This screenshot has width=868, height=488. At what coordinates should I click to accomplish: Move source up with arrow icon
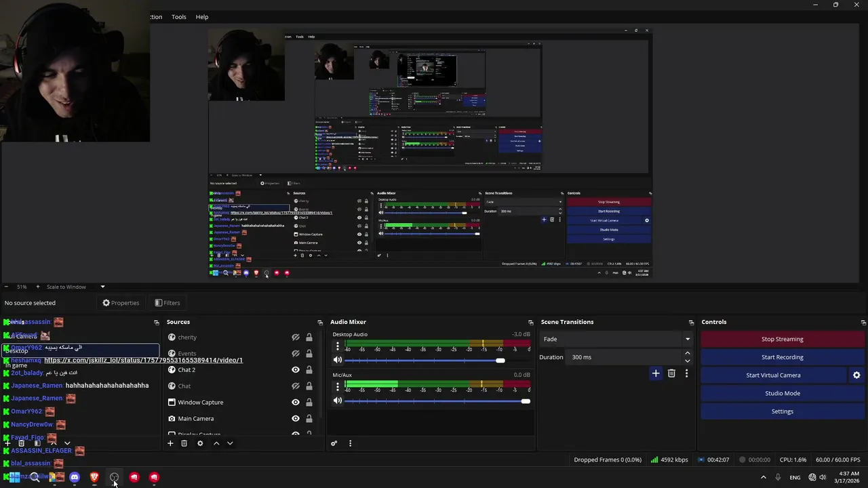tap(216, 443)
